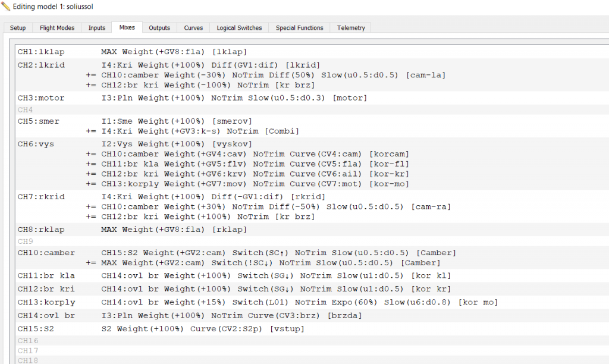Open the Special Functions tab
This screenshot has height=364, width=609.
click(x=300, y=28)
